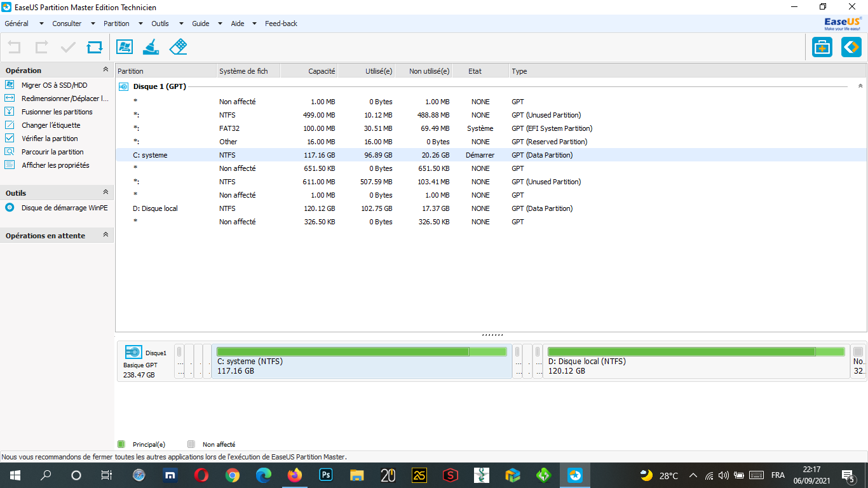Image resolution: width=868 pixels, height=488 pixels.
Task: Open the Windows Start menu
Action: point(15,475)
